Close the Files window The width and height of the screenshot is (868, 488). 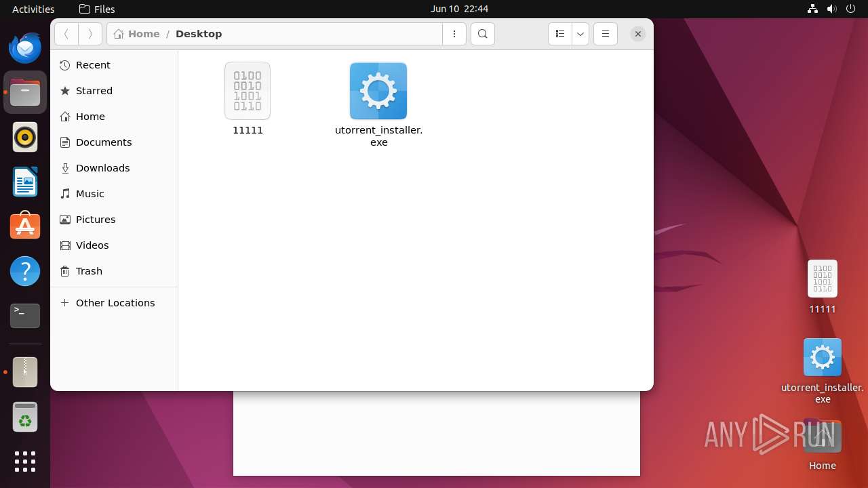pyautogui.click(x=638, y=34)
